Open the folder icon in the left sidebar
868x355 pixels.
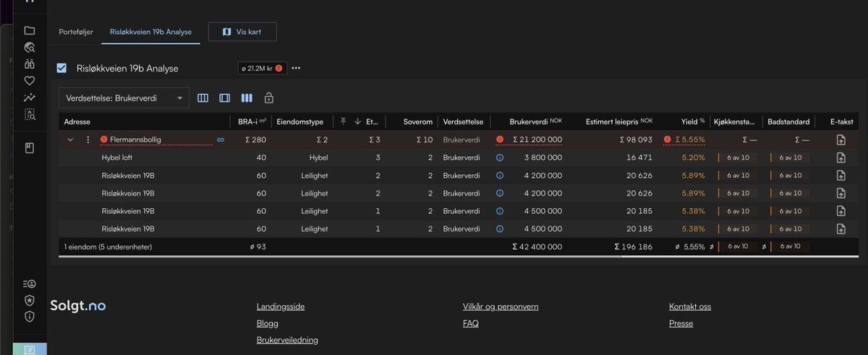coord(30,30)
